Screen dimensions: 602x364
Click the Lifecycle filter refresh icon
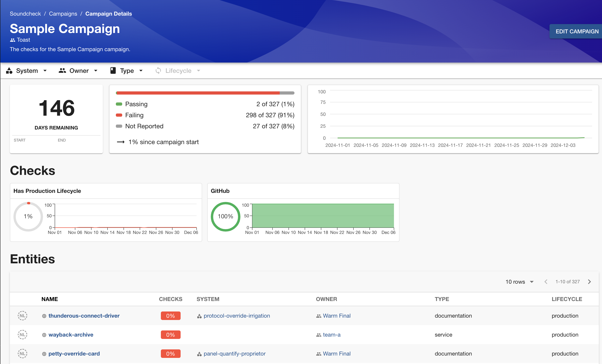[158, 71]
